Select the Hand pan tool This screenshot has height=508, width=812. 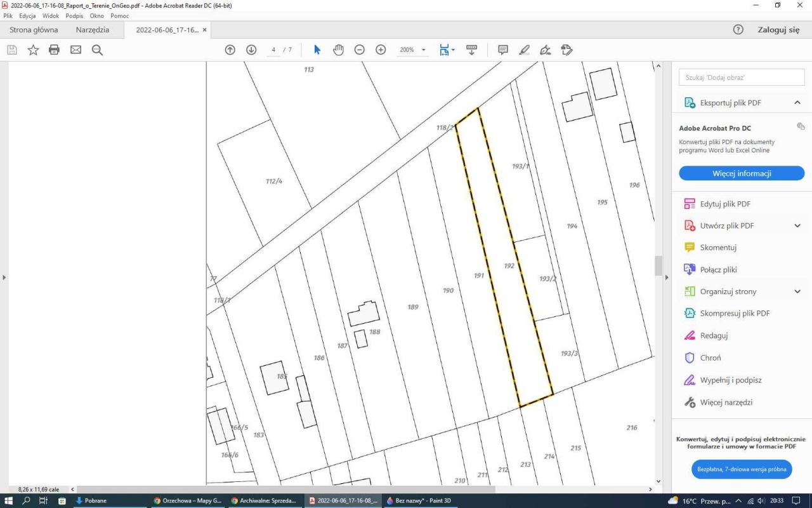pos(338,50)
